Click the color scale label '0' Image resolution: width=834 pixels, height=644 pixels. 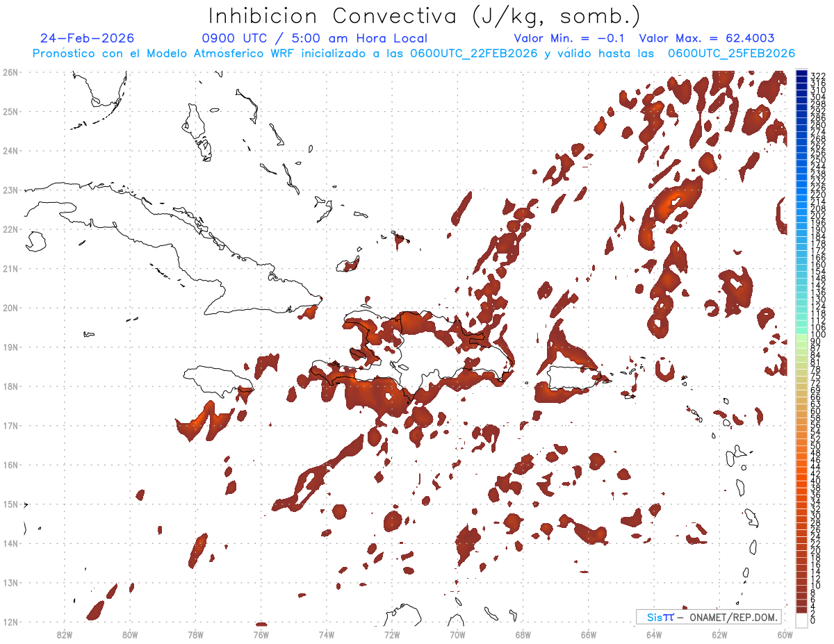pos(814,620)
